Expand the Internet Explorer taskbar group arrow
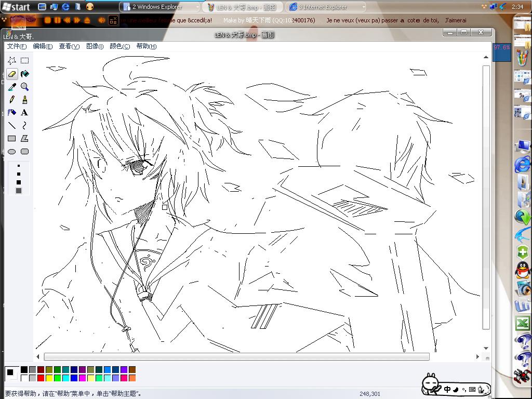The height and width of the screenshot is (399, 532). coord(364,7)
